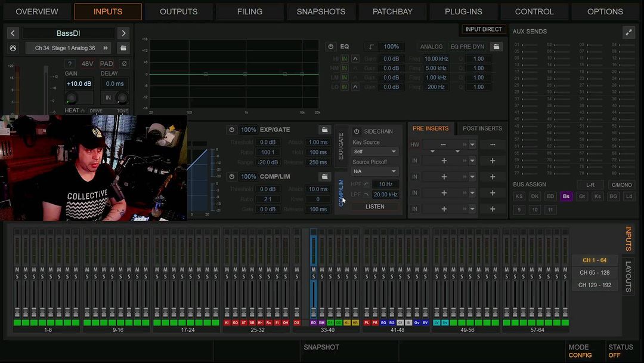Viewport: 644px width, 363px height.
Task: Select the CH 65 - 128 bank
Action: click(595, 273)
